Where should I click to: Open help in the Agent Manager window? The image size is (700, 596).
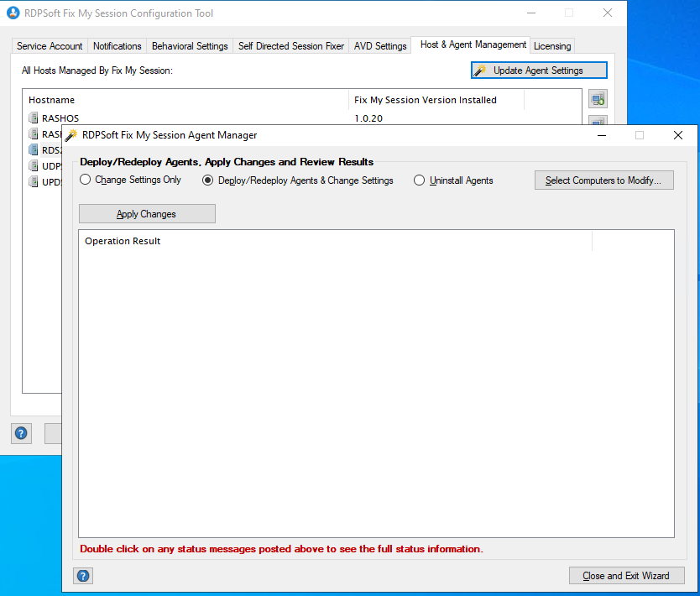(83, 576)
